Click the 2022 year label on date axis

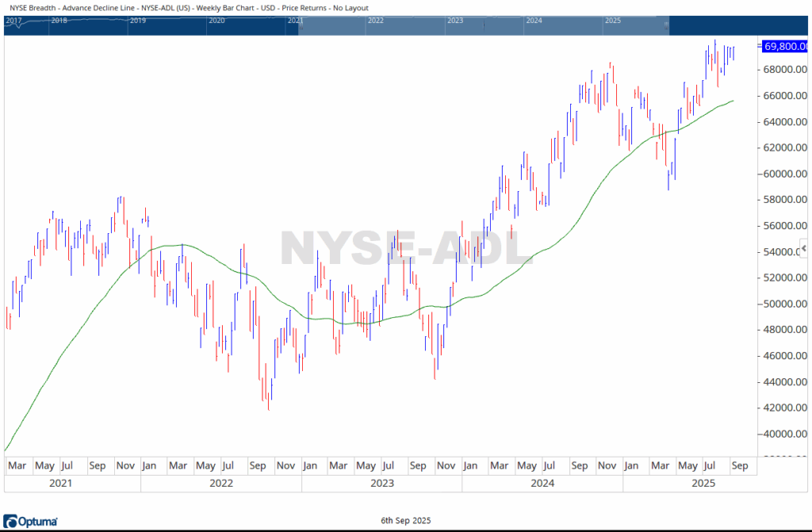coord(220,483)
